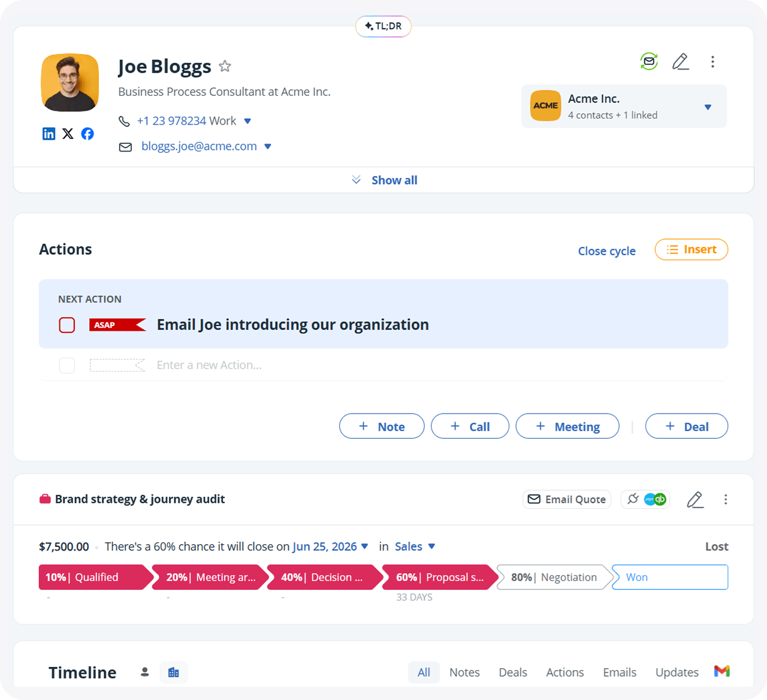Open the TL;DR summary pill

point(383,26)
